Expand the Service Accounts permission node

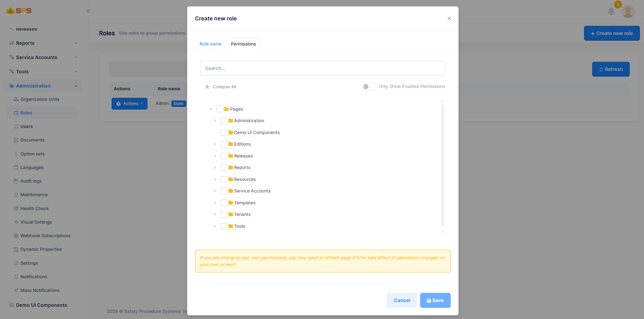(215, 191)
